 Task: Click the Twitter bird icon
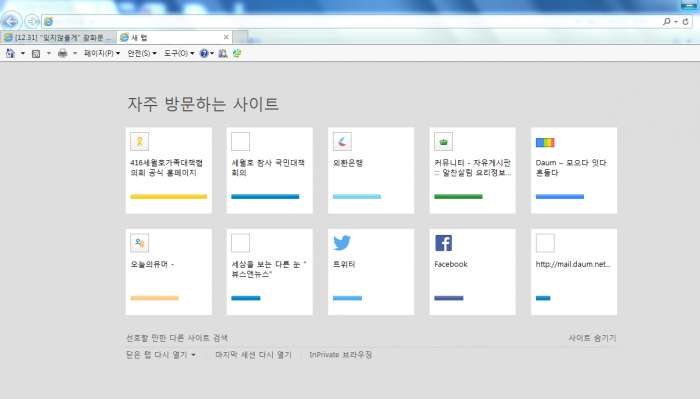[342, 243]
